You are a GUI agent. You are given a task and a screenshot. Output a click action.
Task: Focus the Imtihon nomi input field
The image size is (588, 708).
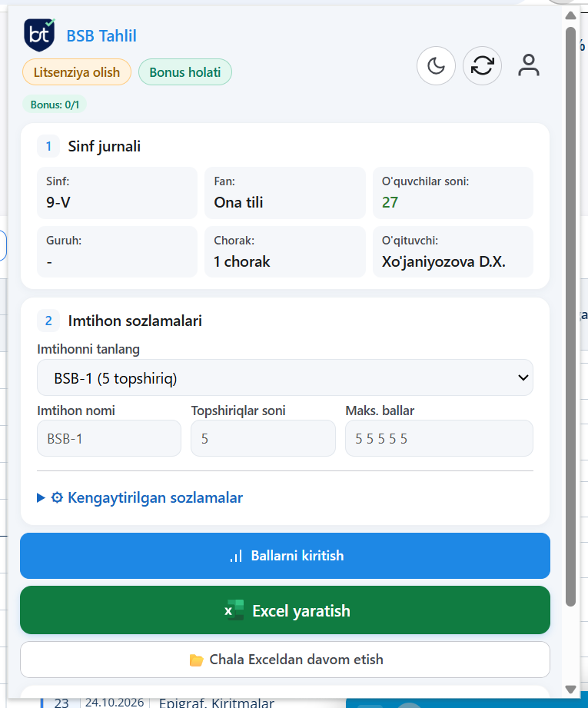point(109,438)
